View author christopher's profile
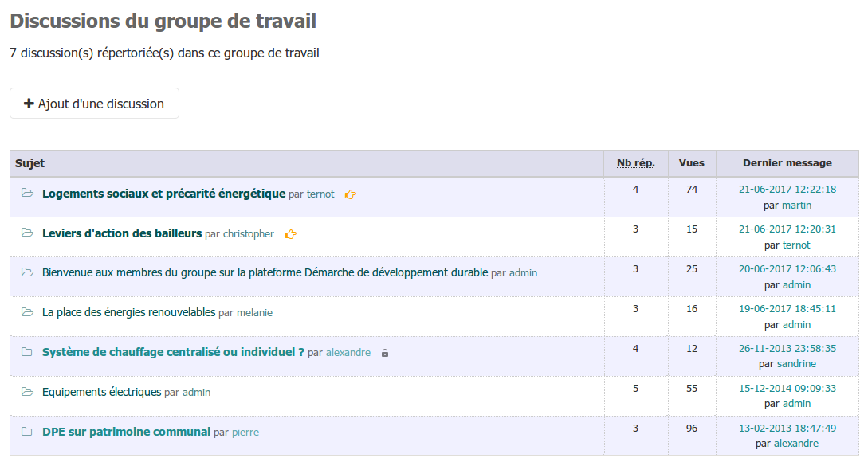This screenshot has width=868, height=462. point(249,234)
